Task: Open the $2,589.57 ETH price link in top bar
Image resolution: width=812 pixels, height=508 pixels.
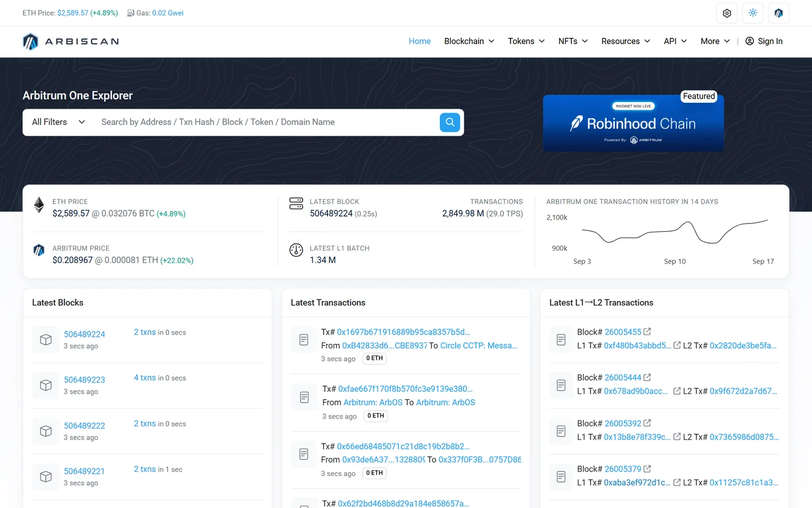Action: point(72,13)
